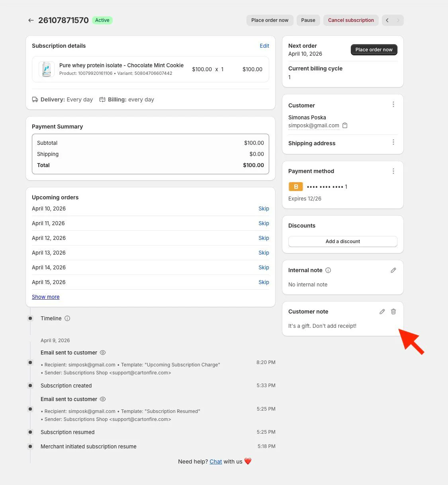Click the Subscription created timeline entry

coord(66,386)
